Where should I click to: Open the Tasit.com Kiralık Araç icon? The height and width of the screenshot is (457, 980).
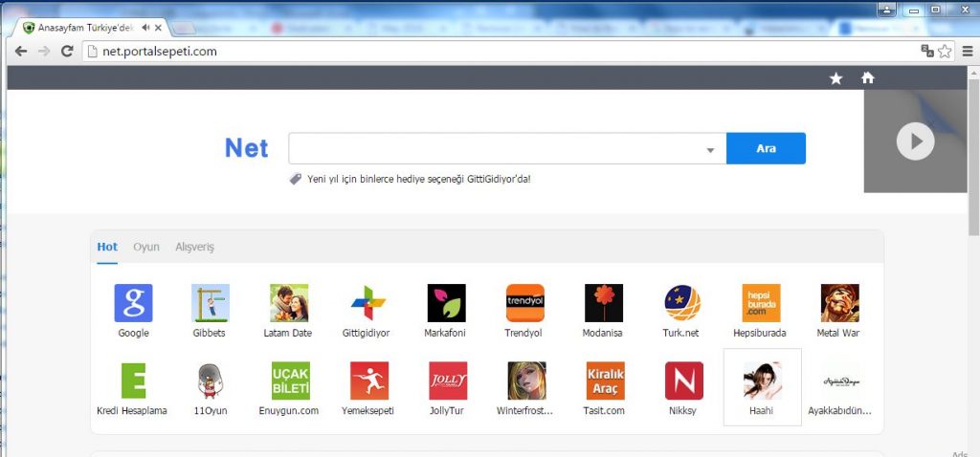pos(606,381)
